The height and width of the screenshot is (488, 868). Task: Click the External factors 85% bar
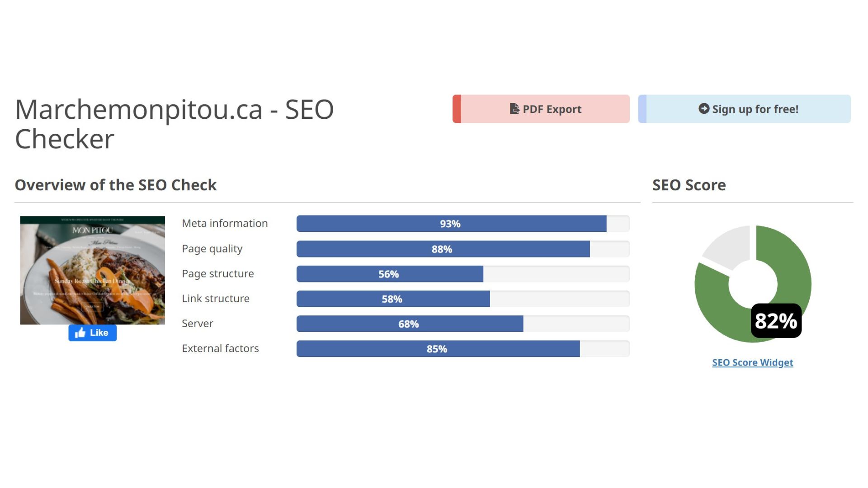[438, 349]
